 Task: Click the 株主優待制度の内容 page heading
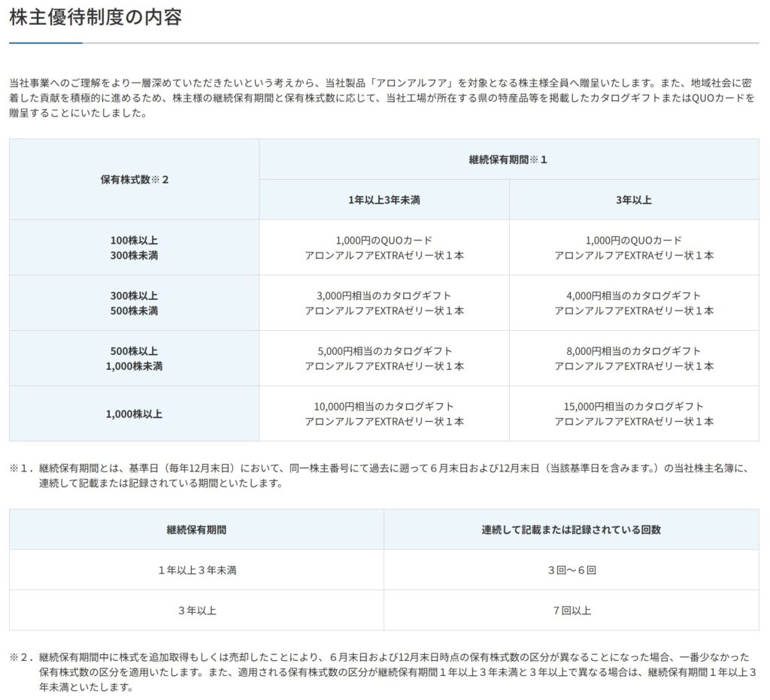click(x=95, y=18)
